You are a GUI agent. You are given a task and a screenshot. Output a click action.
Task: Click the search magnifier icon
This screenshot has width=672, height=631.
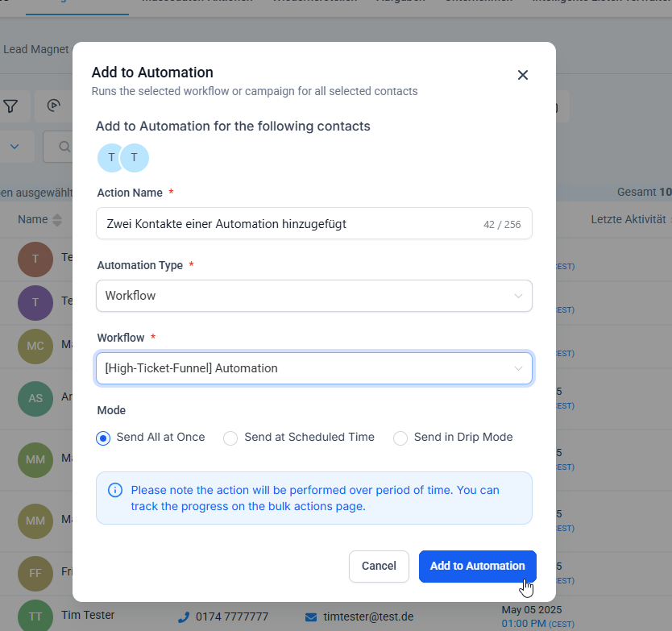63,147
